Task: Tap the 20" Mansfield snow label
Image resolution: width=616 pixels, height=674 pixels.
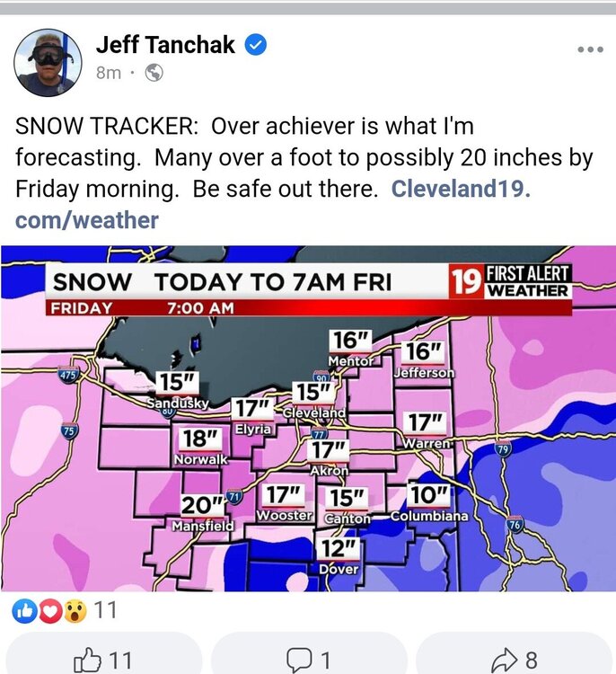Action: 203,512
